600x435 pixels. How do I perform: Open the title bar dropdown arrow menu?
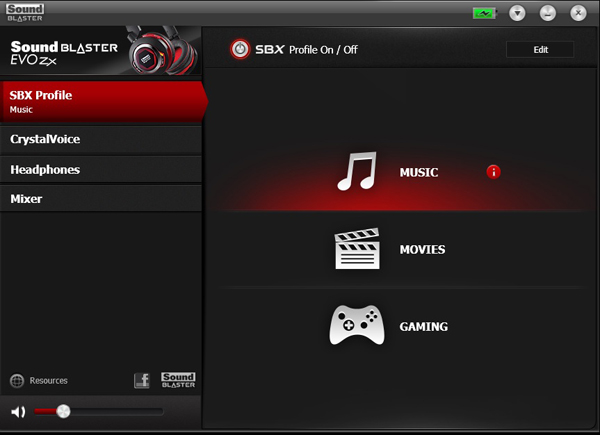tap(517, 13)
